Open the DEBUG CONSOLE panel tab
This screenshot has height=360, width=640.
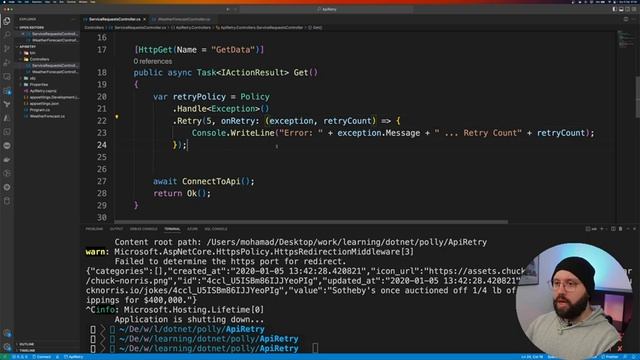[x=144, y=229]
